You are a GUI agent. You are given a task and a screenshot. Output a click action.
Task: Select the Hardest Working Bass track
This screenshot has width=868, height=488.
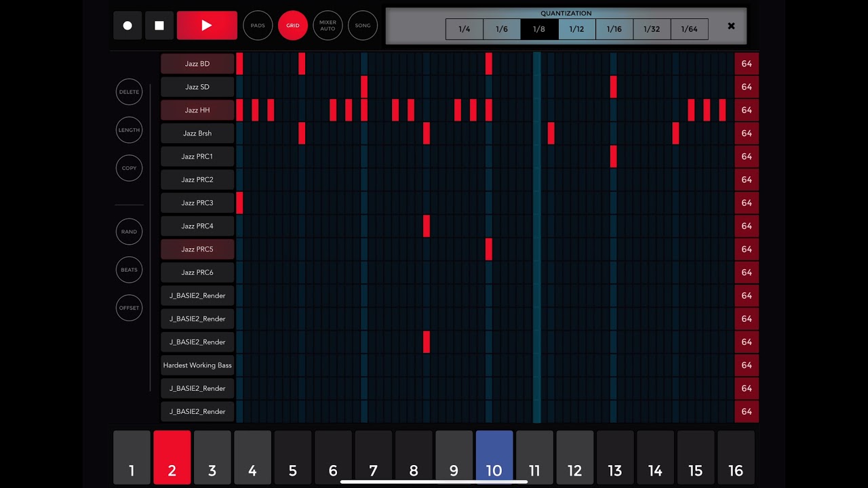[197, 365]
